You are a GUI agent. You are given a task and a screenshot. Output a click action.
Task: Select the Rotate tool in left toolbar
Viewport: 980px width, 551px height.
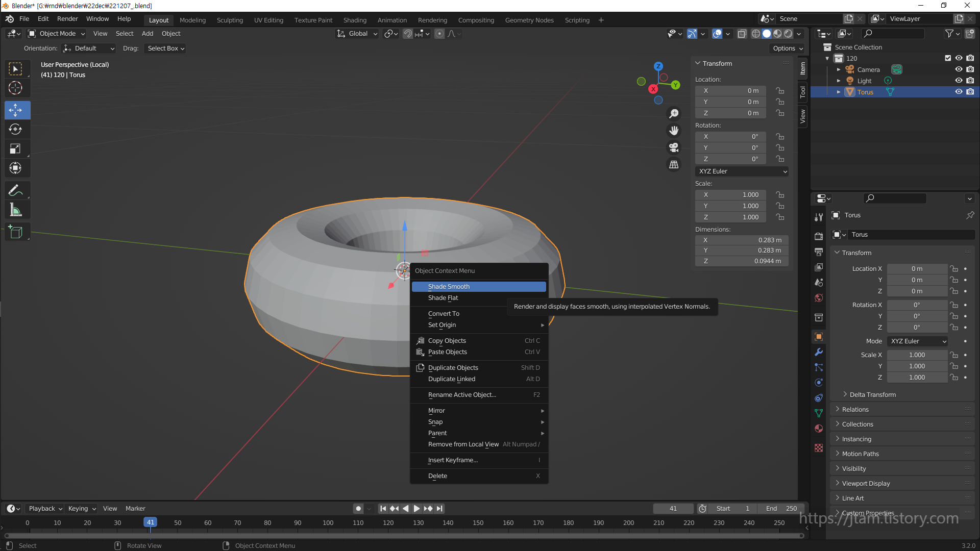tap(15, 130)
